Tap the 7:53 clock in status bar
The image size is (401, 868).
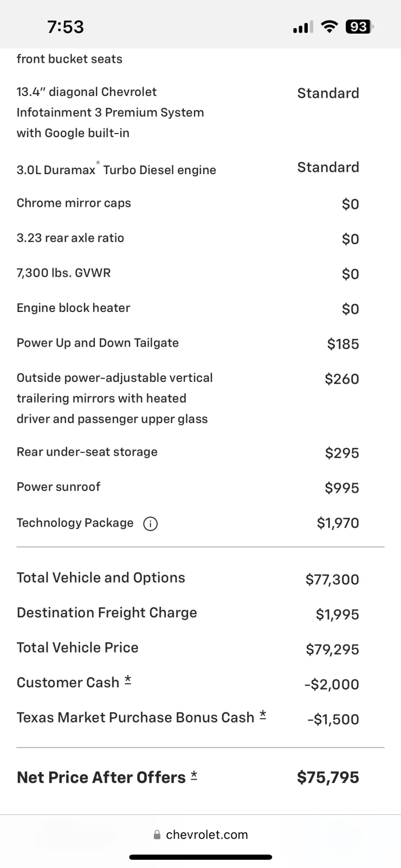tap(66, 27)
